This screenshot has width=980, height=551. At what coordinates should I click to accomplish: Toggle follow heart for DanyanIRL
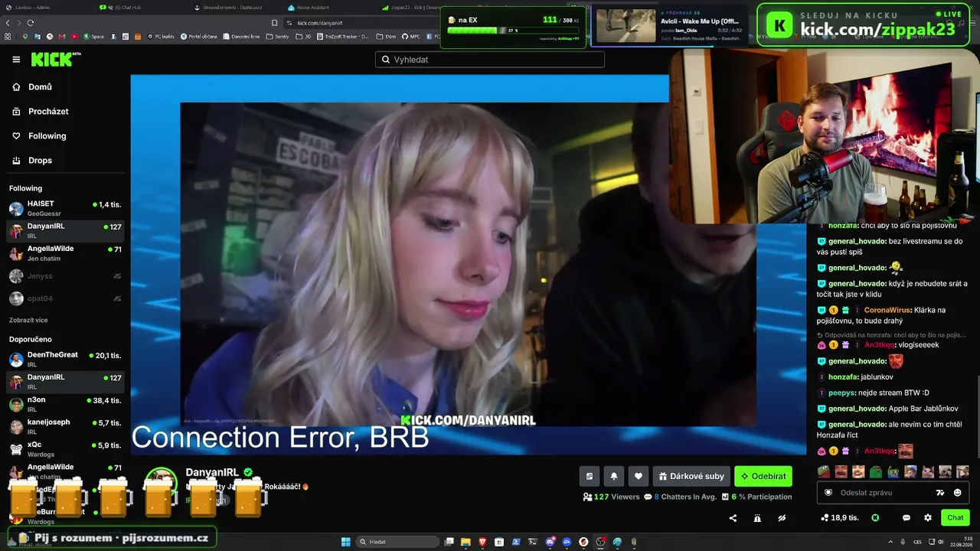point(639,476)
